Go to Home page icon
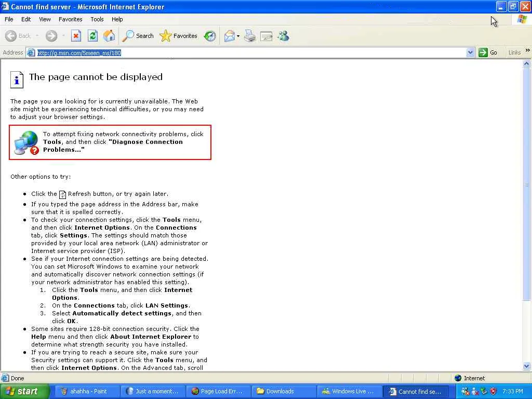 pos(109,36)
